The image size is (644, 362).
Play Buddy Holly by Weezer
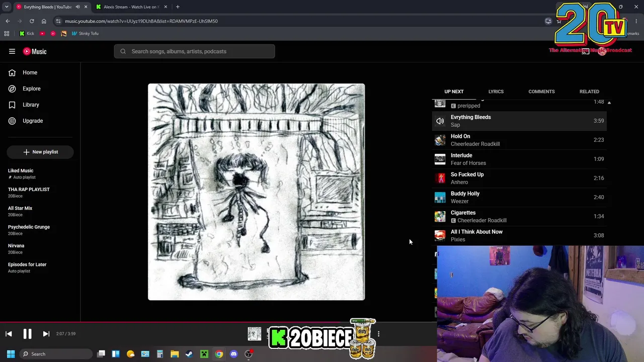[x=520, y=197]
